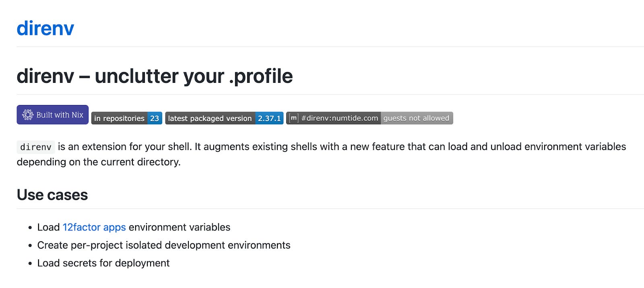Click the #direnv:numtide.com badge text
Screen dimensions: 644x288
click(x=340, y=118)
